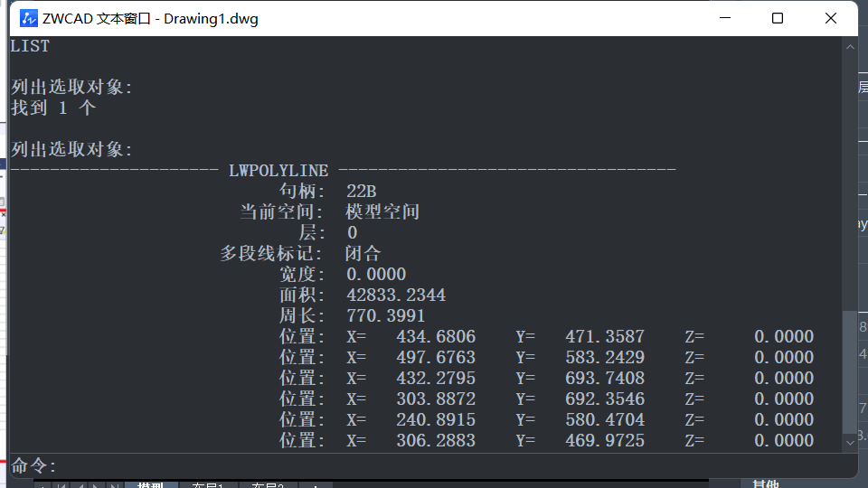The width and height of the screenshot is (868, 488).
Task: Click the X value '303.8872'
Action: pyautogui.click(x=436, y=399)
